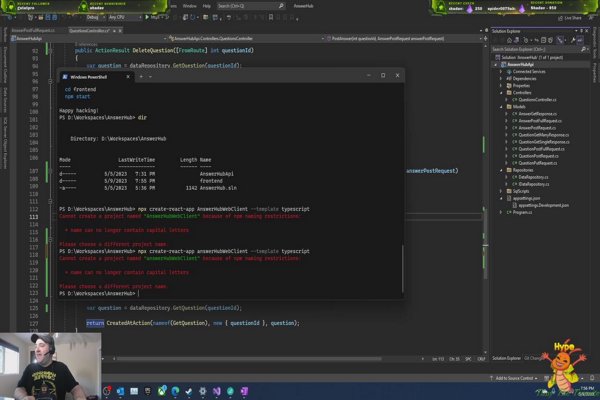Switch to the Git Changes tab

[x=532, y=358]
